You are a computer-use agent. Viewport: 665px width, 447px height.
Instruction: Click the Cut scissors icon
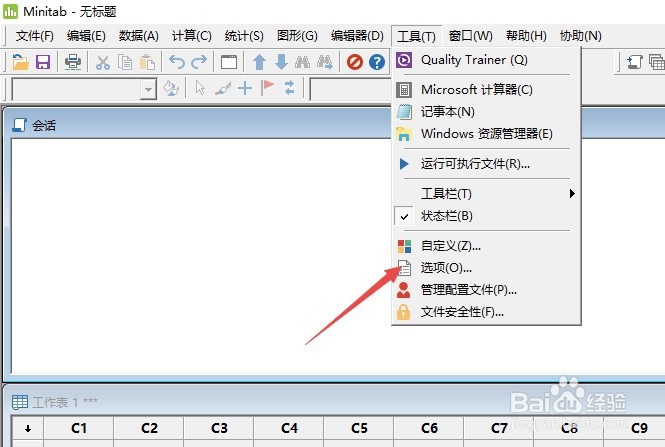(103, 62)
